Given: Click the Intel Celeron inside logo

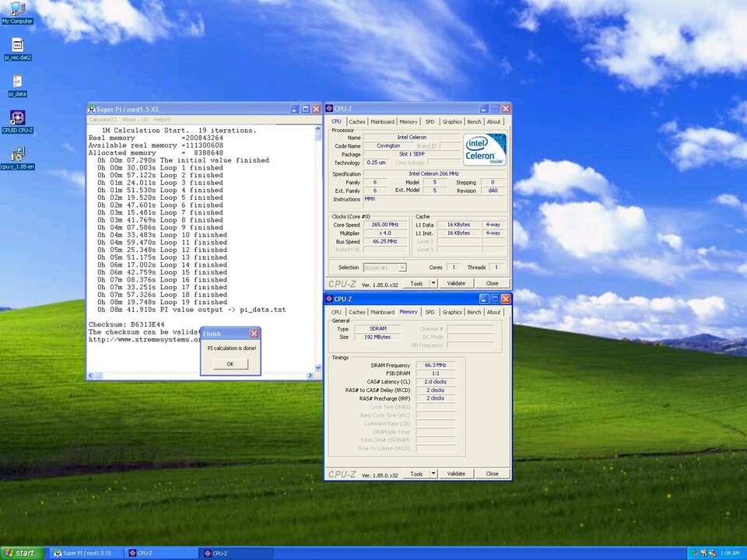Looking at the screenshot, I should [485, 149].
